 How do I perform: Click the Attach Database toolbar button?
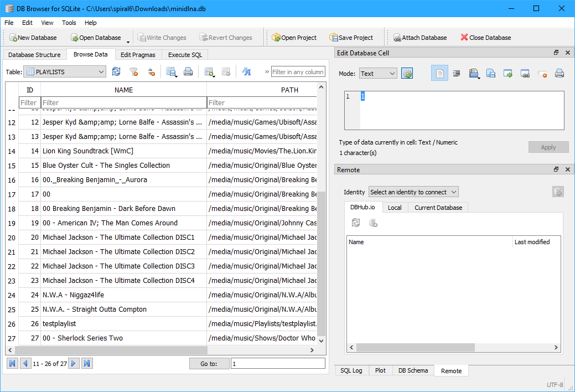(420, 38)
